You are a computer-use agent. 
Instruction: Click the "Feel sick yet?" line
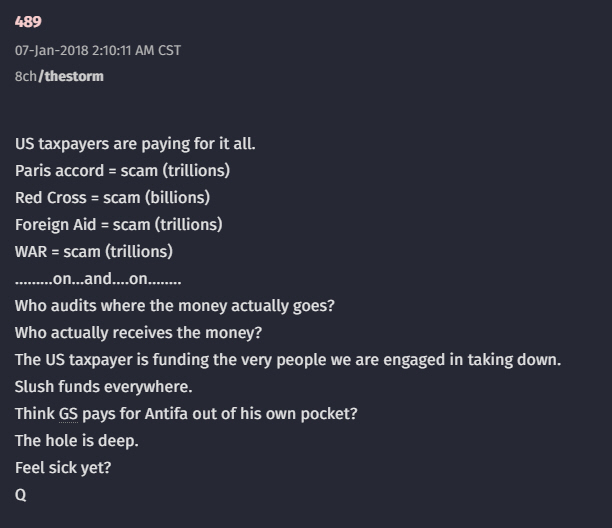point(63,467)
